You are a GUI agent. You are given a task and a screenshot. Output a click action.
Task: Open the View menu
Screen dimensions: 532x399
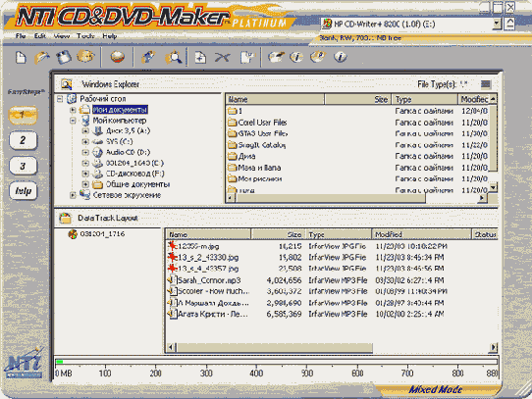[x=62, y=36]
